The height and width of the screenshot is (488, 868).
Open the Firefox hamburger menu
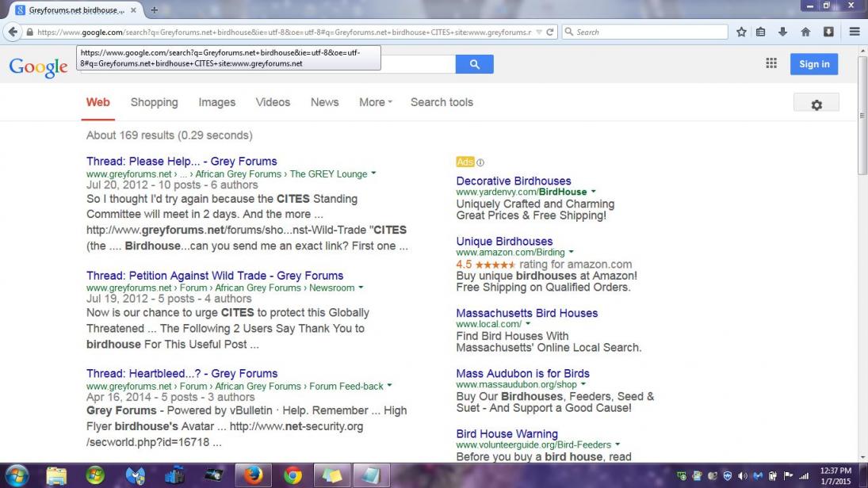855,32
